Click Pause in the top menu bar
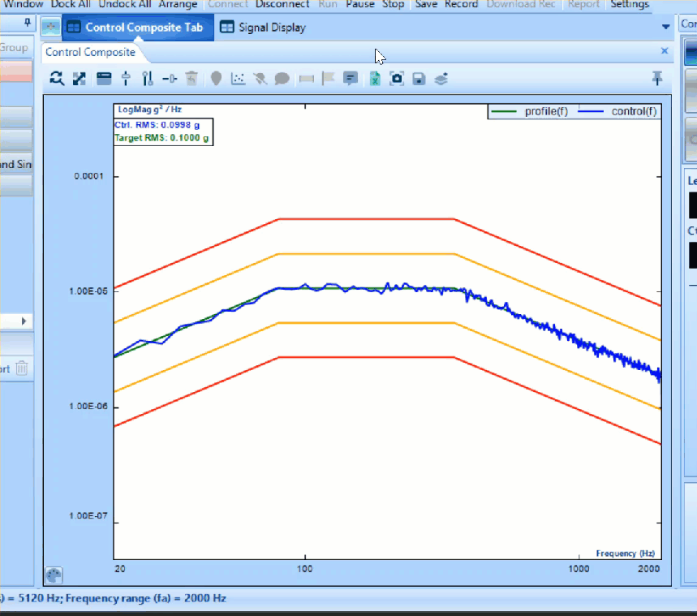This screenshot has width=697, height=616. click(x=360, y=4)
